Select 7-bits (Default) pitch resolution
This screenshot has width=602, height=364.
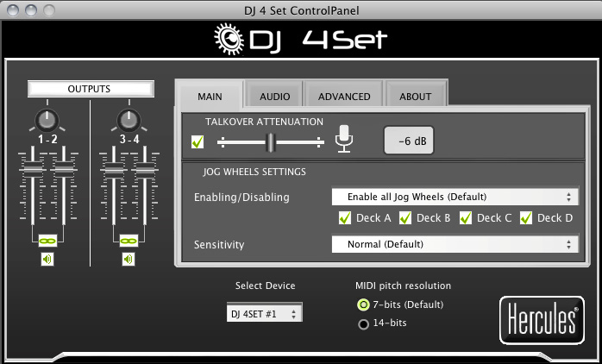click(x=363, y=304)
